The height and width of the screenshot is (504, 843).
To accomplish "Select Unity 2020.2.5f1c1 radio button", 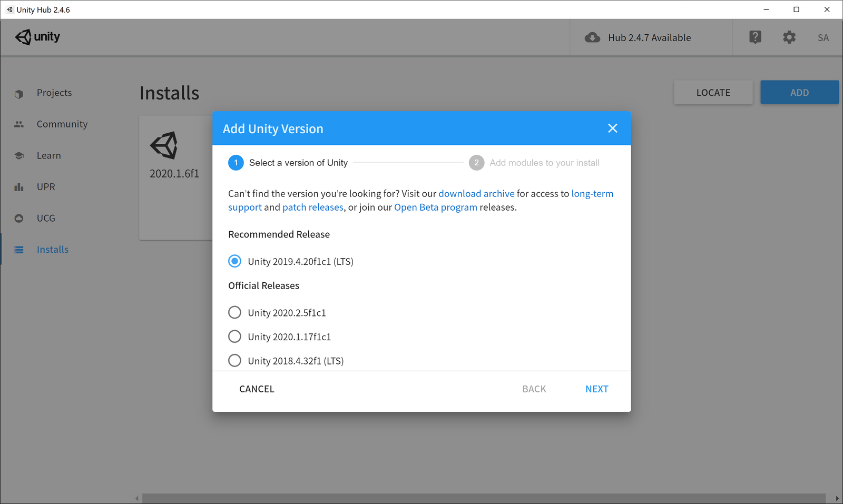I will [234, 312].
